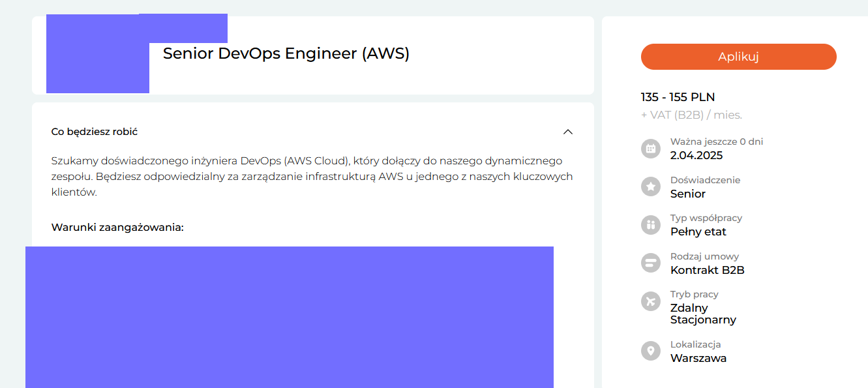Click the 135 - 155 PLN salary text
Viewport: 868px width, 388px height.
(x=678, y=97)
